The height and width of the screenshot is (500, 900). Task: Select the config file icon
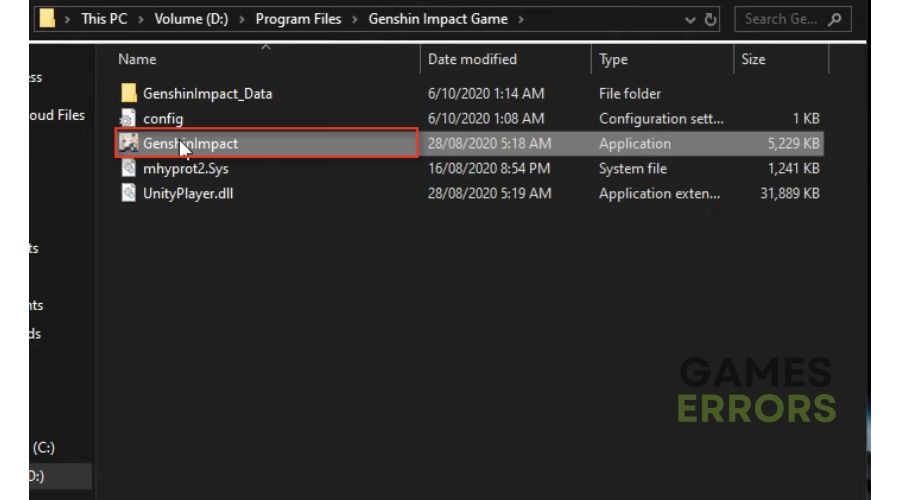click(127, 118)
